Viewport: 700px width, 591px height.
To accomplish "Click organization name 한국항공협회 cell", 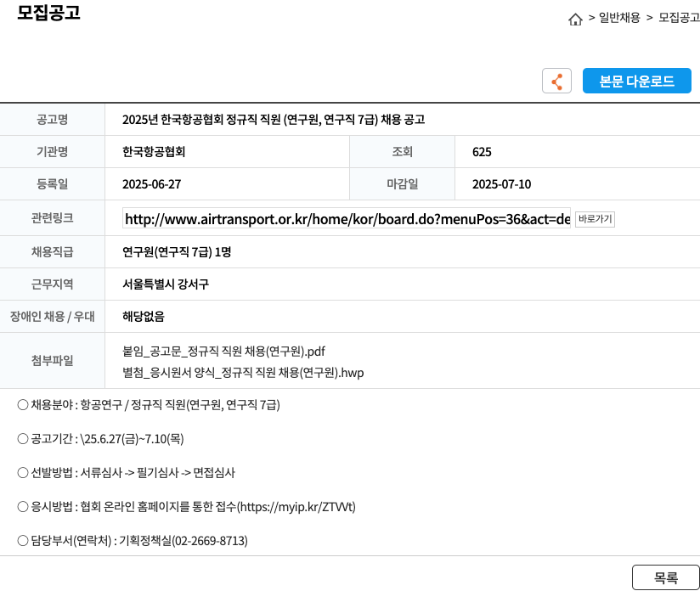I will [154, 152].
